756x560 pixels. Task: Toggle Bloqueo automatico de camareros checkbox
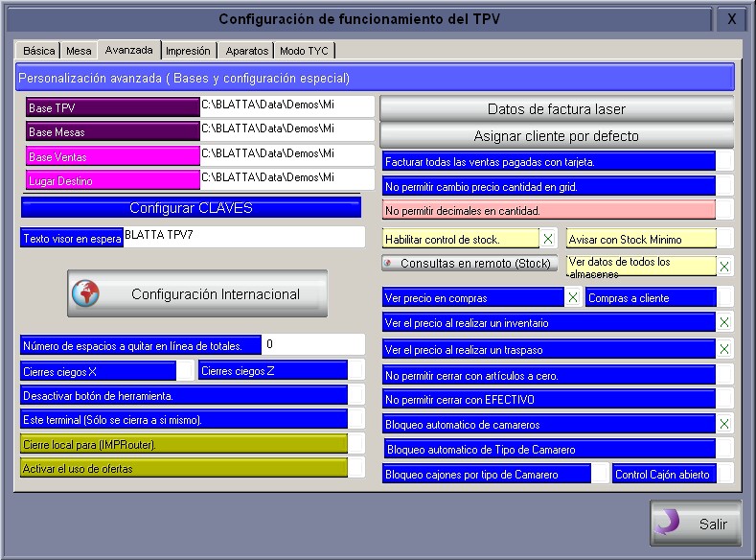(x=724, y=424)
